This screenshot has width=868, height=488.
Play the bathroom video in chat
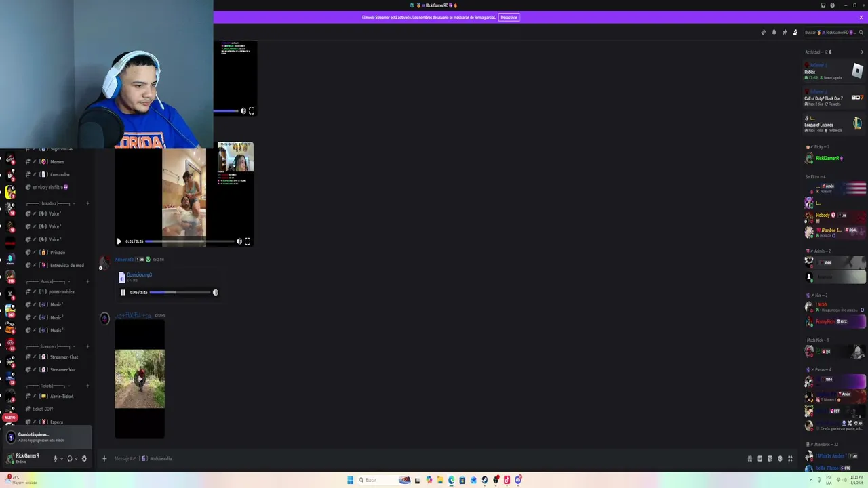click(x=119, y=241)
